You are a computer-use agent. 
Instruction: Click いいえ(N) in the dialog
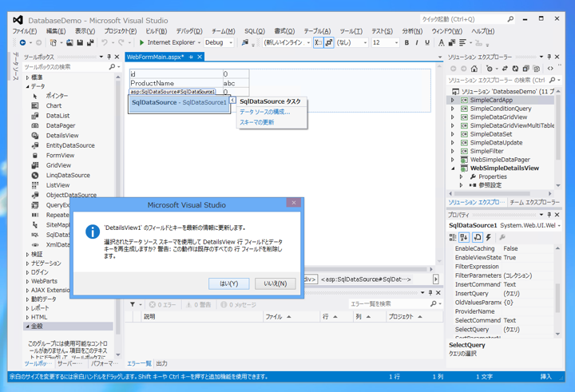275,283
